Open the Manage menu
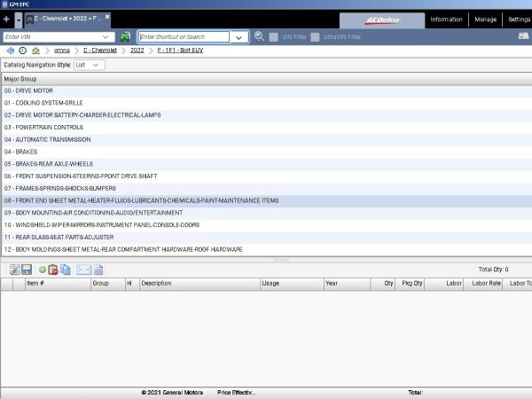Image resolution: width=532 pixels, height=399 pixels. coord(485,20)
